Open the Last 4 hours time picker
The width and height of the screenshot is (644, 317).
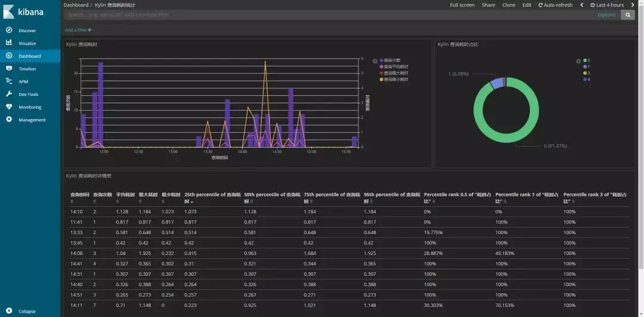(x=607, y=5)
